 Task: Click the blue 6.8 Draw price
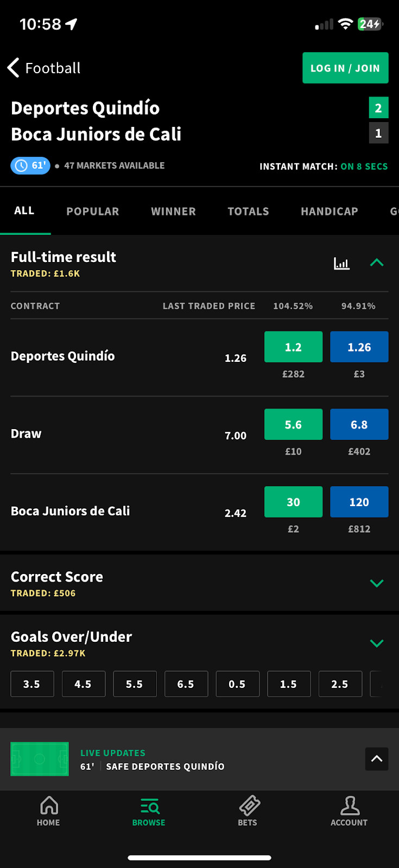click(359, 425)
